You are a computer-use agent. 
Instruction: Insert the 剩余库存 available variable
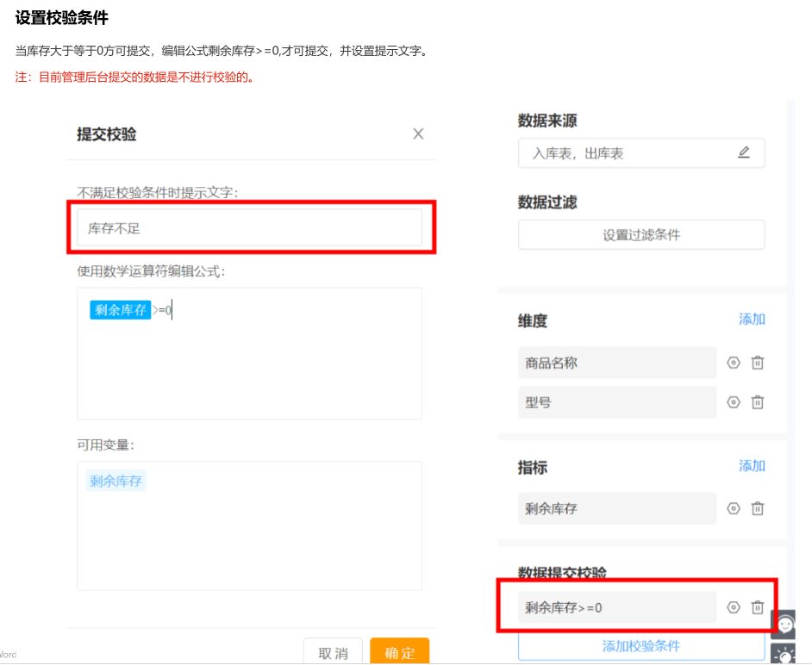(116, 481)
